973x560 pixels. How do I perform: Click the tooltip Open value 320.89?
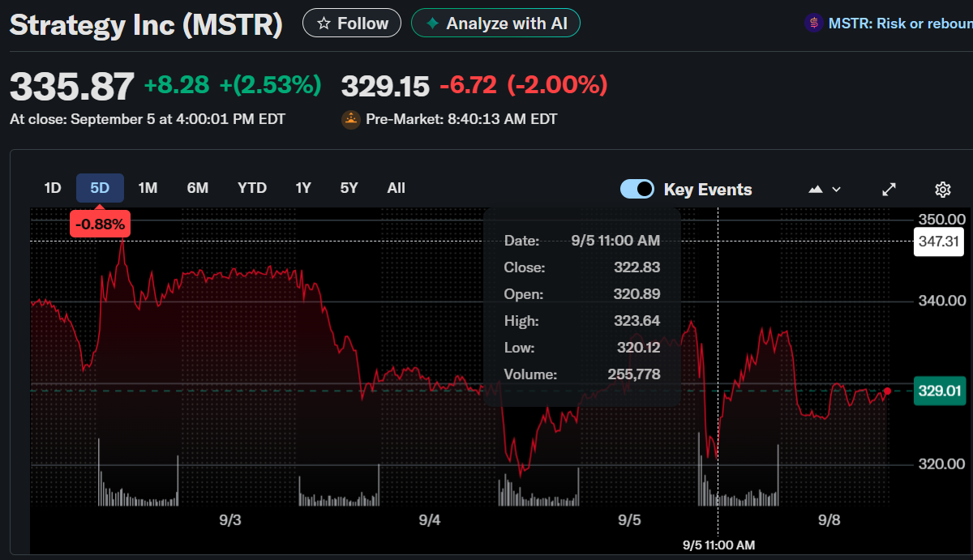pos(637,294)
